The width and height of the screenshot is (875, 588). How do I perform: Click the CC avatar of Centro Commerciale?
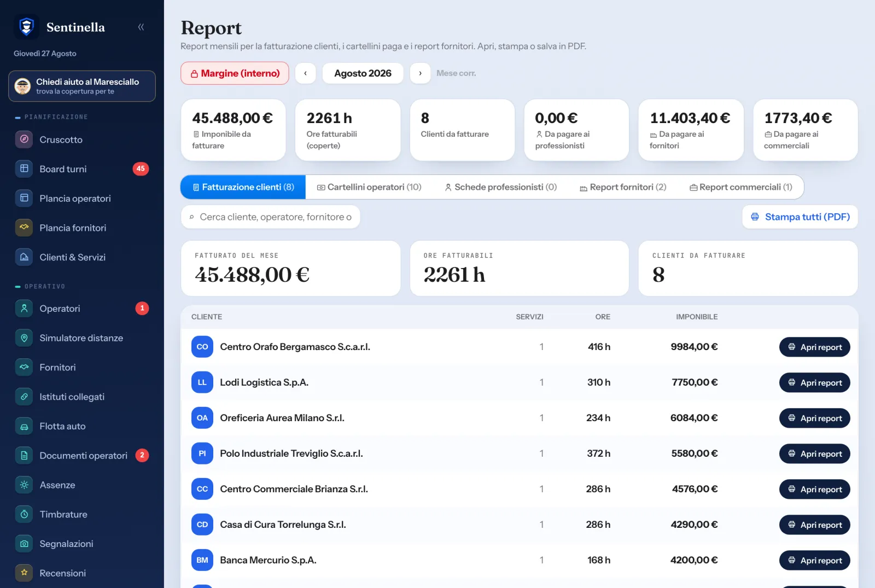pos(202,489)
